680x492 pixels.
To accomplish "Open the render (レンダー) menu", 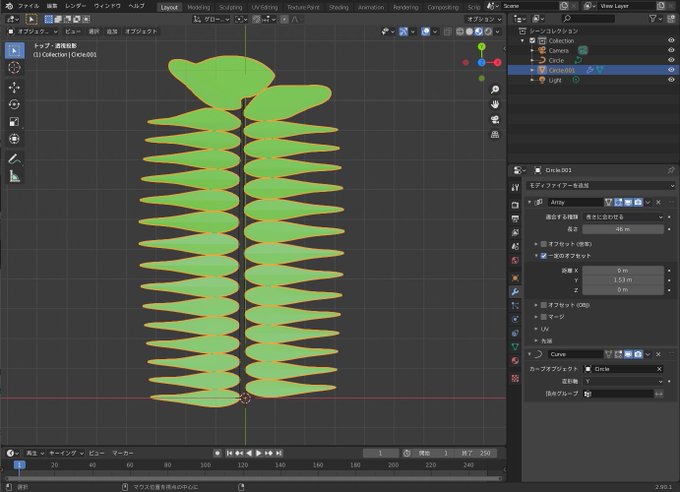I will pyautogui.click(x=75, y=6).
